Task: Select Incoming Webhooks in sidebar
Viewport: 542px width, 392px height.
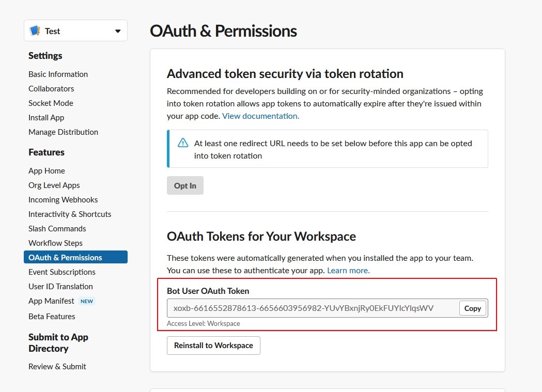Action: [x=63, y=200]
